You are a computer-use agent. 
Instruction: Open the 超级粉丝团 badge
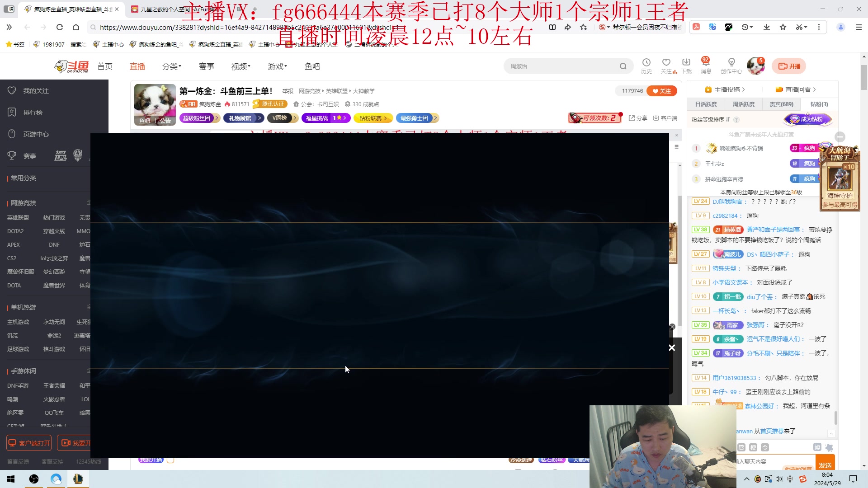click(200, 118)
